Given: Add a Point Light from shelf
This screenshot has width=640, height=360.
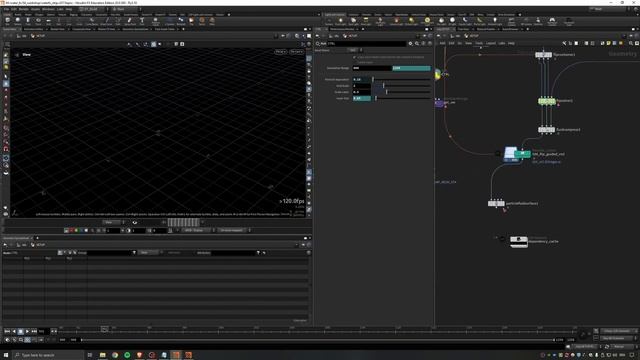Looking at the screenshot, I should (340, 21).
